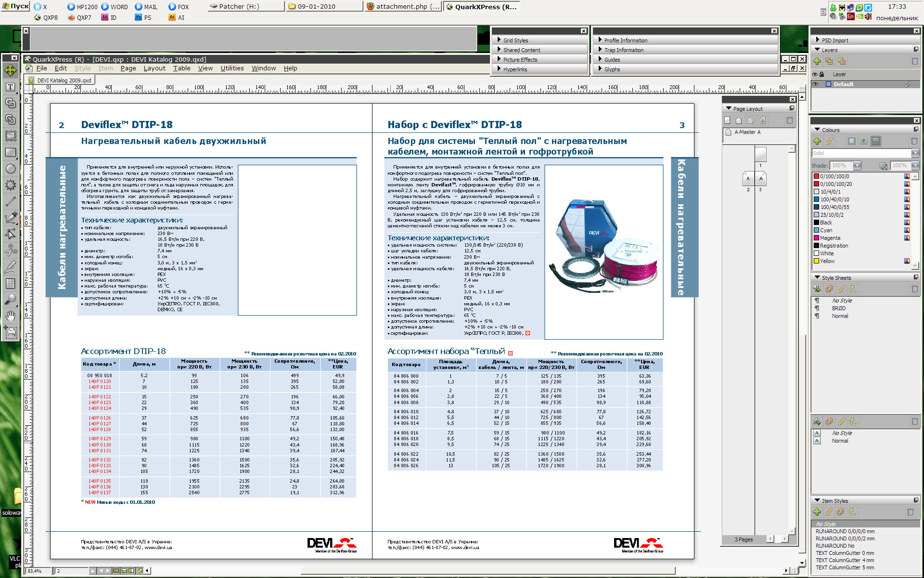The image size is (924, 578).
Task: Open the Edit menu
Action: tap(61, 68)
